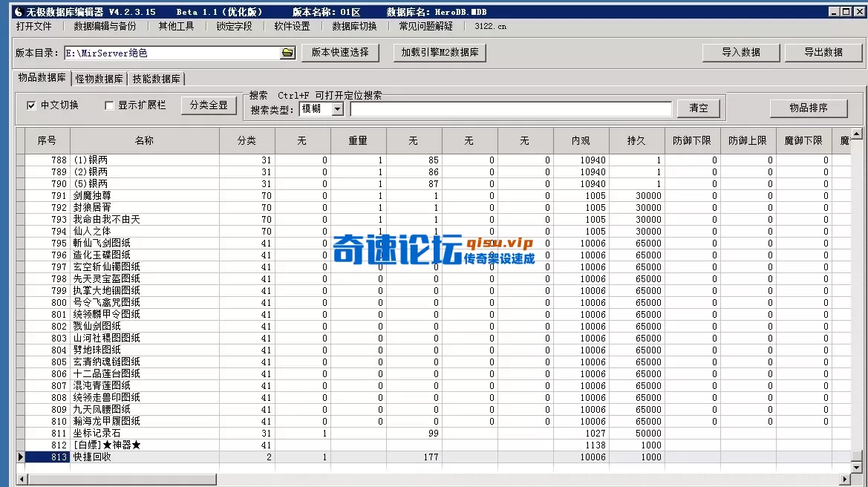Click the vertical scrollbar up arrow
868x487 pixels.
(x=856, y=134)
